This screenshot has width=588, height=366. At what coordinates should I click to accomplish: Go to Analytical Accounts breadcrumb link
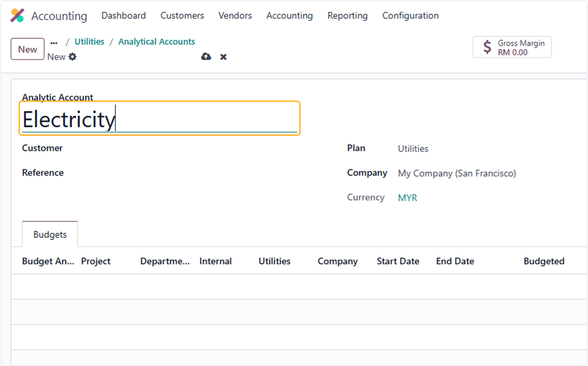157,42
